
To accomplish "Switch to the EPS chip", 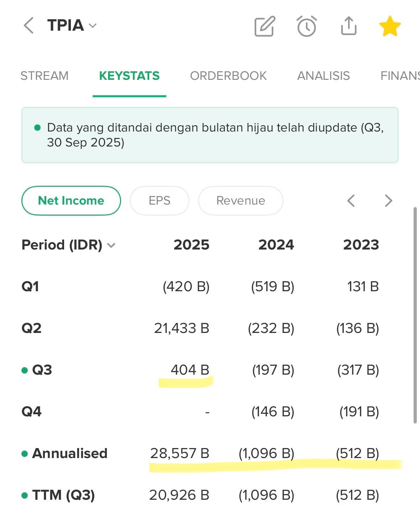I will pyautogui.click(x=160, y=201).
